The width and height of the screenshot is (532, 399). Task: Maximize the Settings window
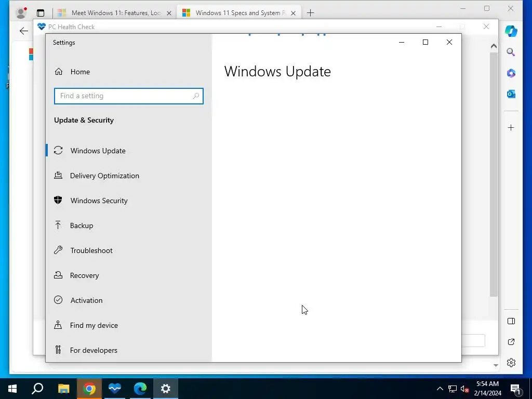click(x=425, y=42)
